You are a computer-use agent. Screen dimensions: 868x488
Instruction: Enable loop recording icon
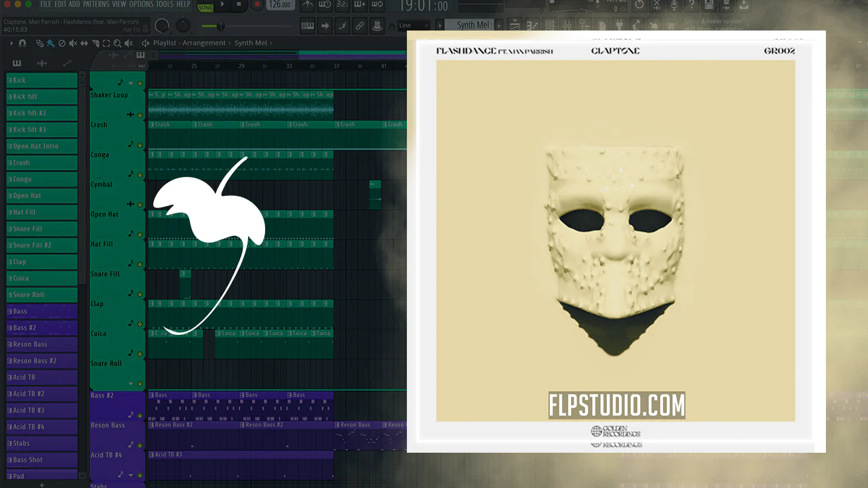[378, 5]
